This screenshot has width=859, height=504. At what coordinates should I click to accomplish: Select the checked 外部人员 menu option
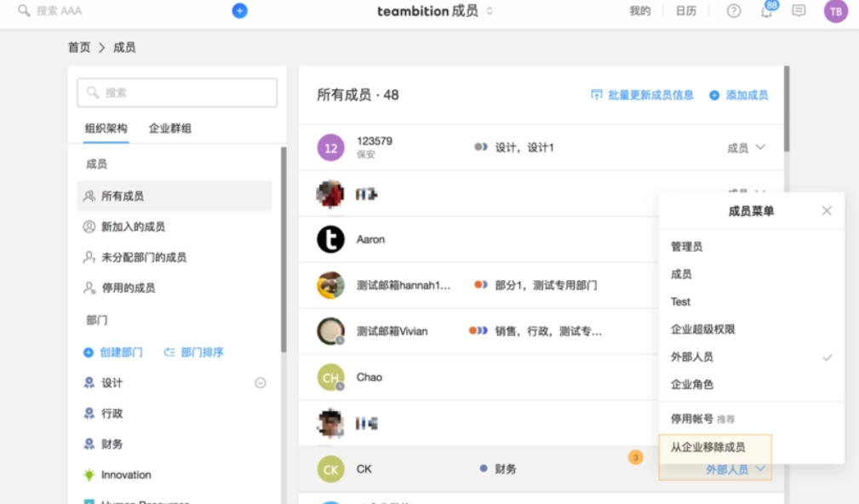[x=751, y=358]
